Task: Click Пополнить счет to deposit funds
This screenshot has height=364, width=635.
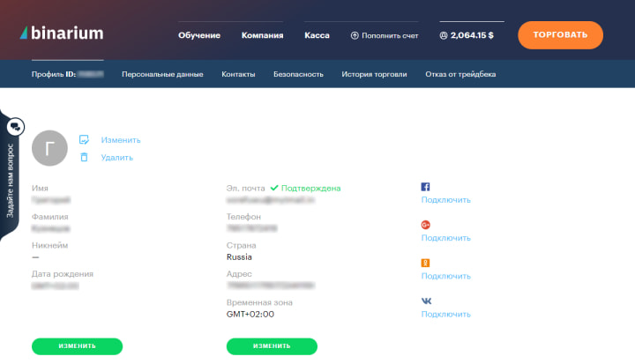Action: point(385,36)
